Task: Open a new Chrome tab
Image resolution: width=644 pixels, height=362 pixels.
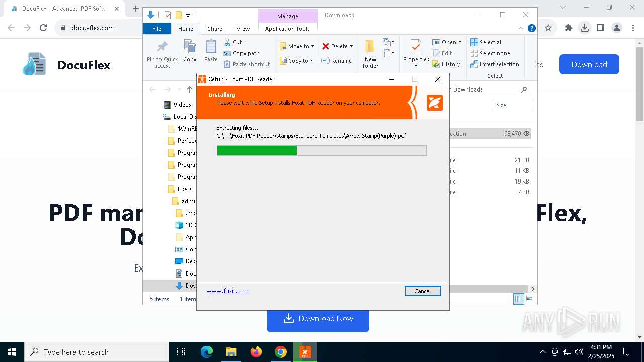Action: [135, 8]
